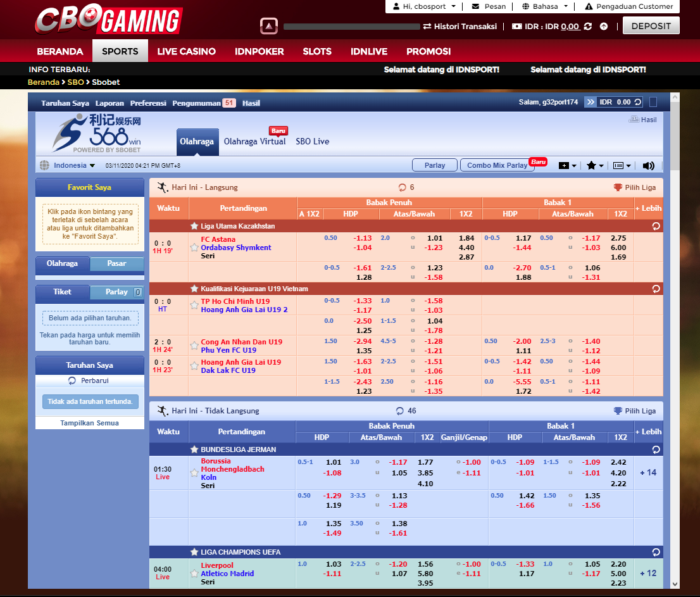Viewport: 700px width, 597px height.
Task: Expand +12 more markets for Liverpool match
Action: pos(648,574)
